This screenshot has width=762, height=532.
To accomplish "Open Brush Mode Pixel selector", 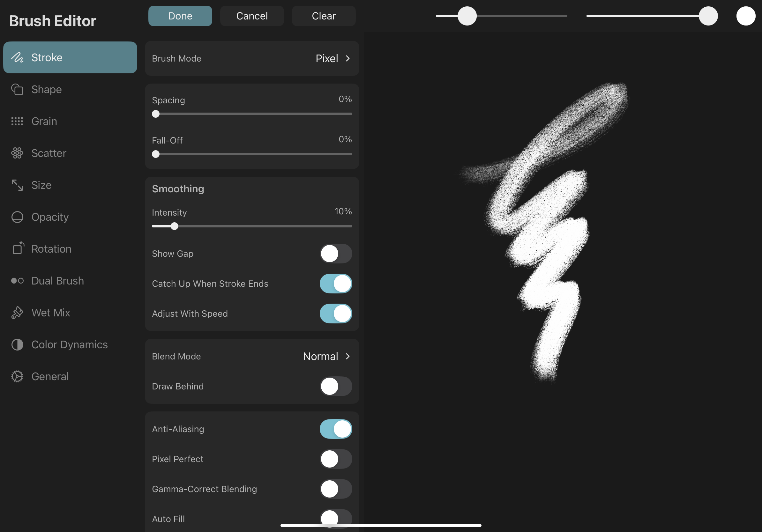I will [252, 58].
